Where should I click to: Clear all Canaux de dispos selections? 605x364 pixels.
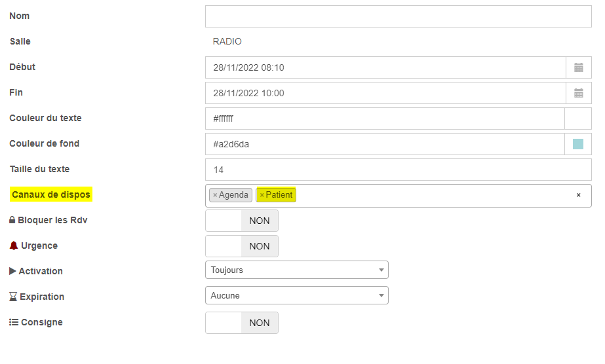pyautogui.click(x=578, y=195)
